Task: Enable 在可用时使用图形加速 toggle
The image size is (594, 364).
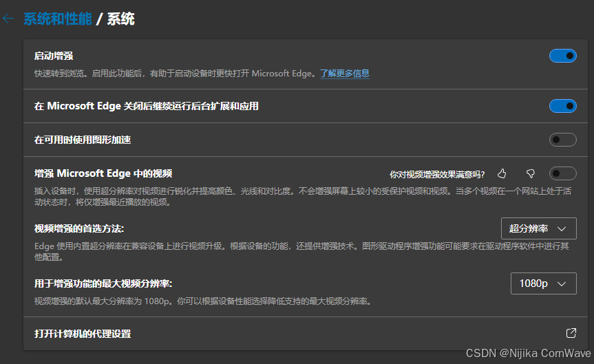Action: click(563, 140)
